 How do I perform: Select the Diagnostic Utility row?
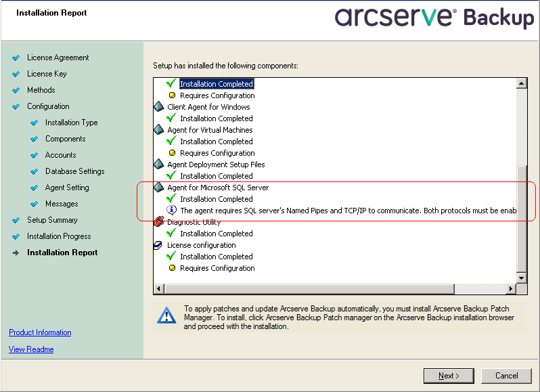tap(194, 222)
